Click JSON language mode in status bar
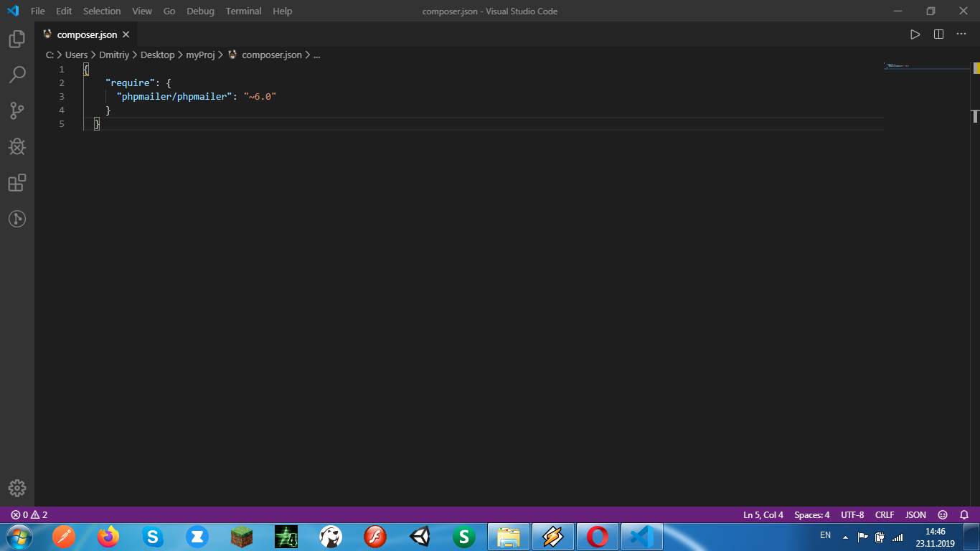 pos(915,514)
